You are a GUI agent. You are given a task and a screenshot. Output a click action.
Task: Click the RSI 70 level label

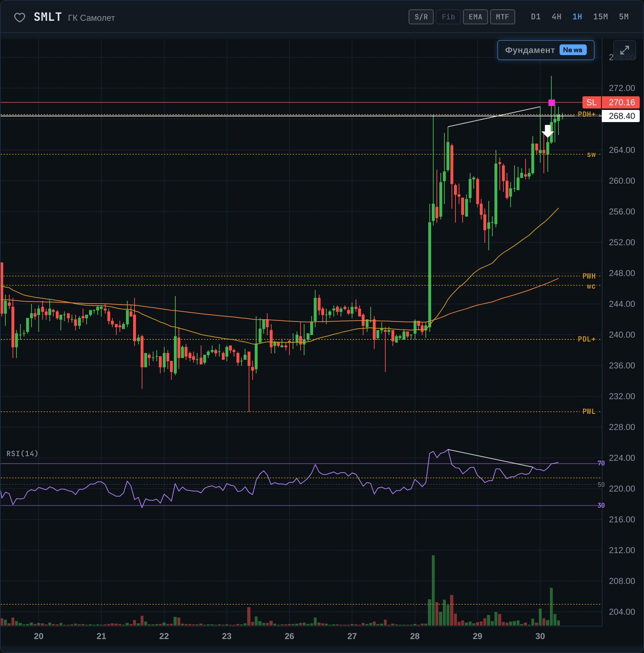(601, 463)
